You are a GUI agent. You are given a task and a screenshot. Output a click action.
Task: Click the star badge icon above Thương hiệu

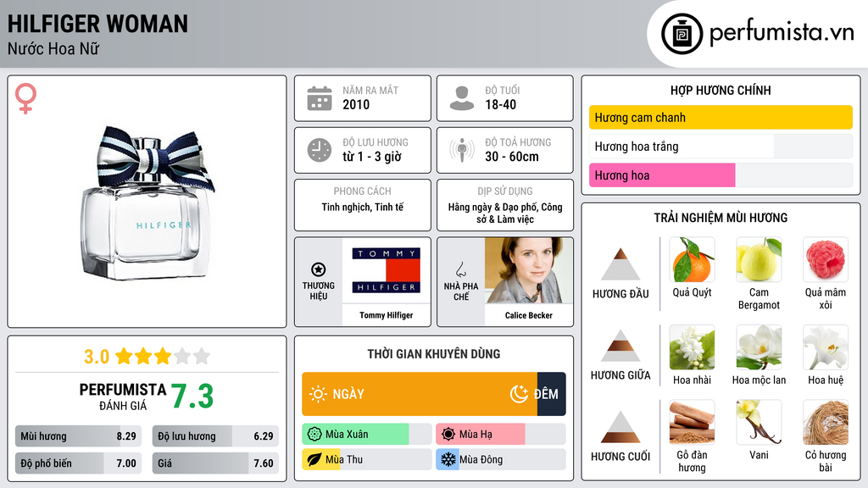pyautogui.click(x=319, y=269)
